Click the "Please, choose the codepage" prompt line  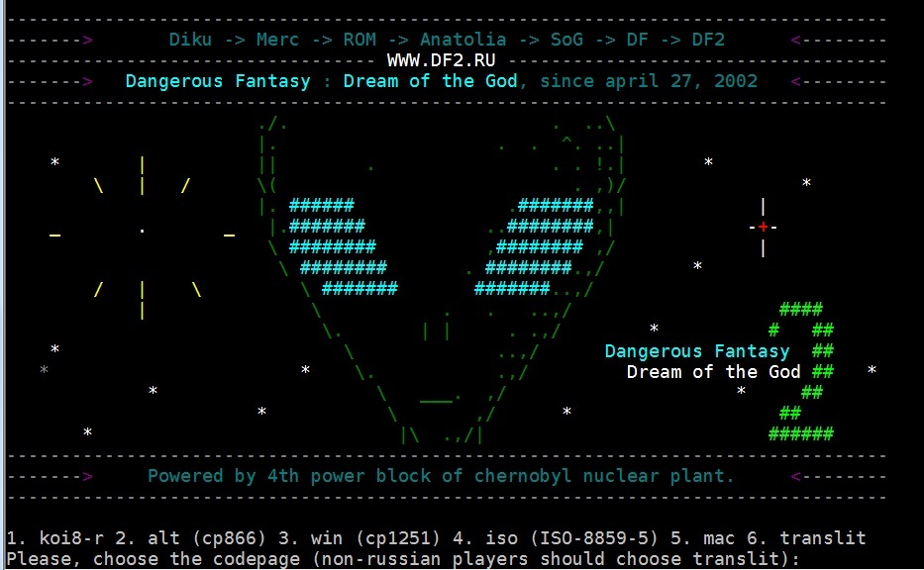[x=403, y=559]
